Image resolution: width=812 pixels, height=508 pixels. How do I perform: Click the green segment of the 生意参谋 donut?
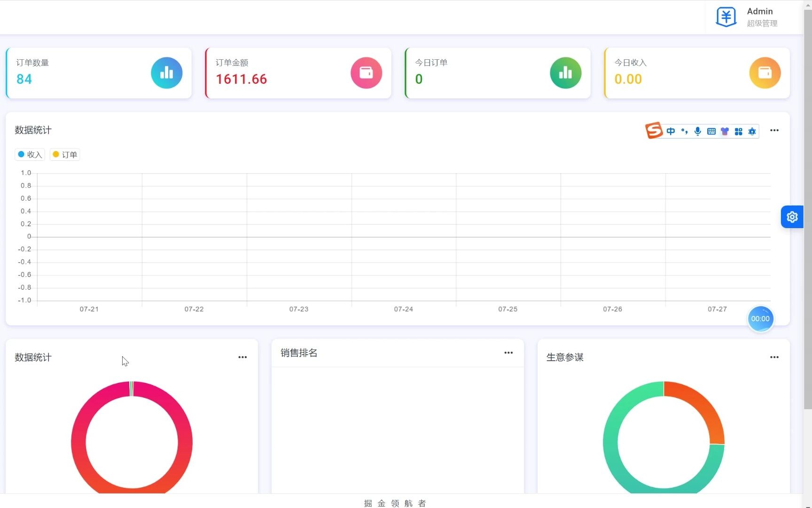pyautogui.click(x=611, y=442)
